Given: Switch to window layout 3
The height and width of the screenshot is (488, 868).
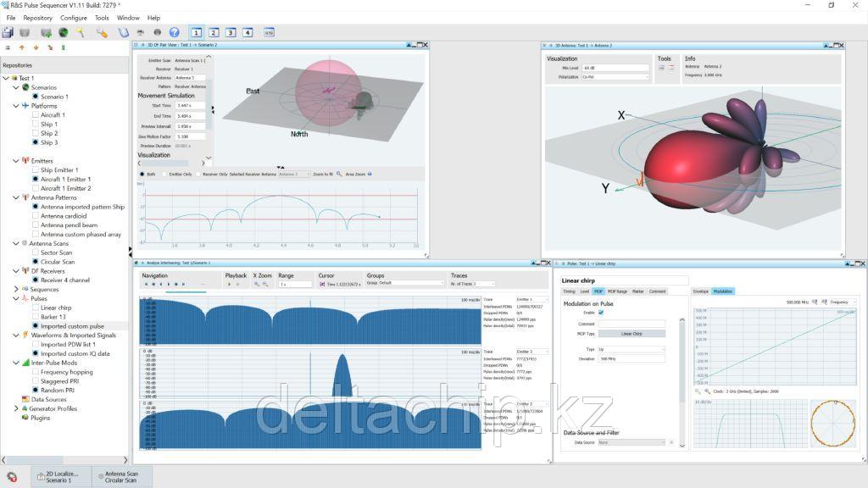Looking at the screenshot, I should coord(231,33).
